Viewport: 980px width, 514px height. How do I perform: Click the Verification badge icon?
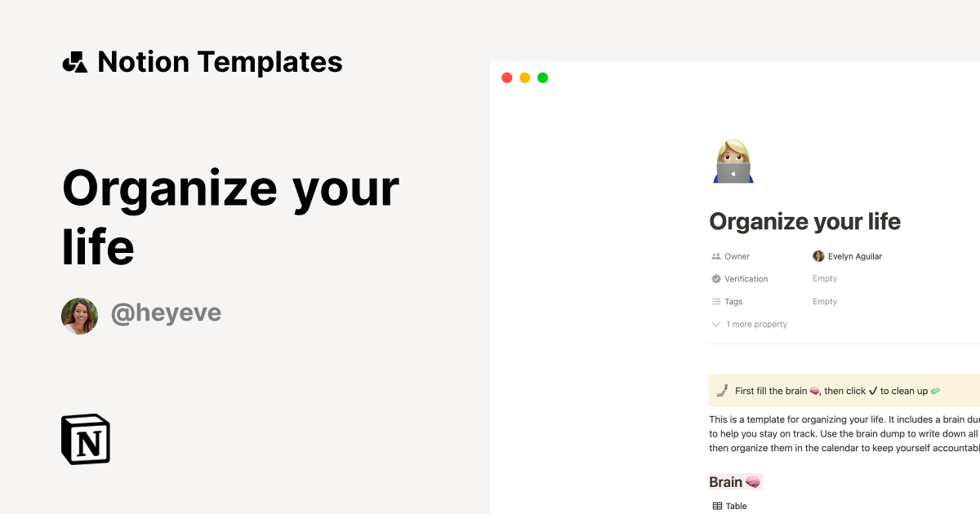[x=715, y=278]
